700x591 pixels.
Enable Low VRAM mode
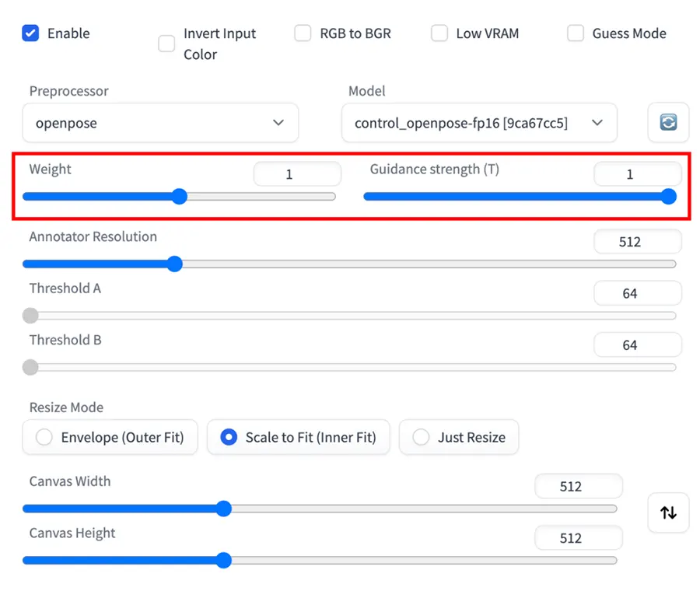439,33
